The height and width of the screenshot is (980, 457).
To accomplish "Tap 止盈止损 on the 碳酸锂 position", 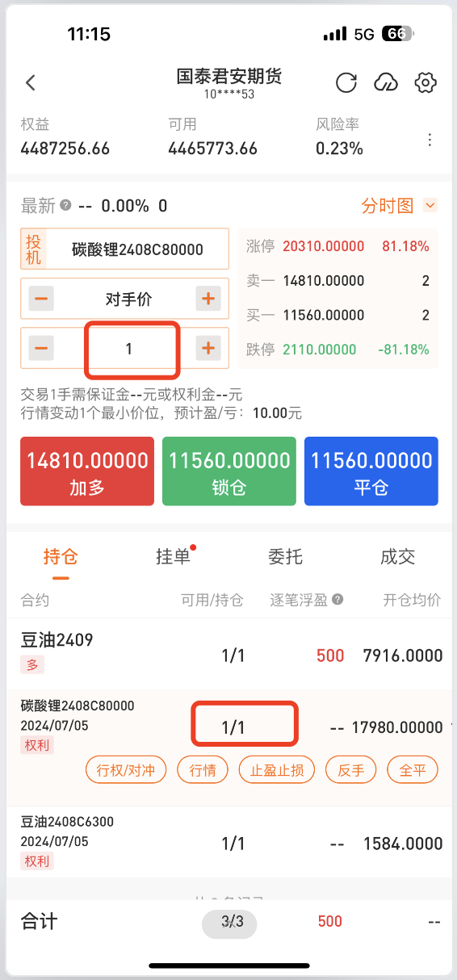I will (x=277, y=770).
